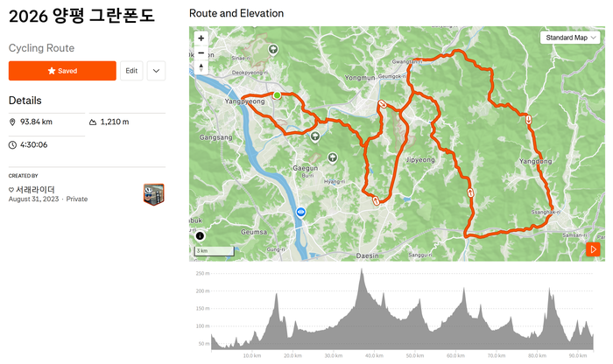613x364 pixels.
Task: Select the segment marker near Yongmun
Action: tap(382, 104)
